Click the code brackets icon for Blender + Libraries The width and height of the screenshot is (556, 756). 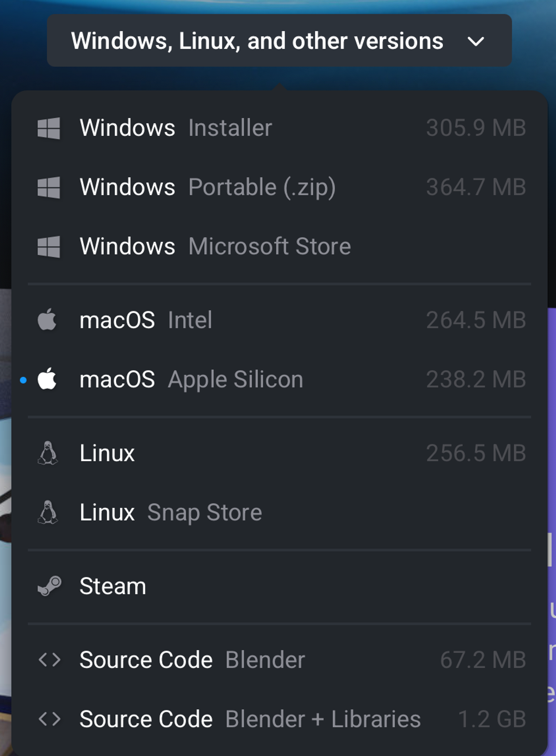pos(49,719)
